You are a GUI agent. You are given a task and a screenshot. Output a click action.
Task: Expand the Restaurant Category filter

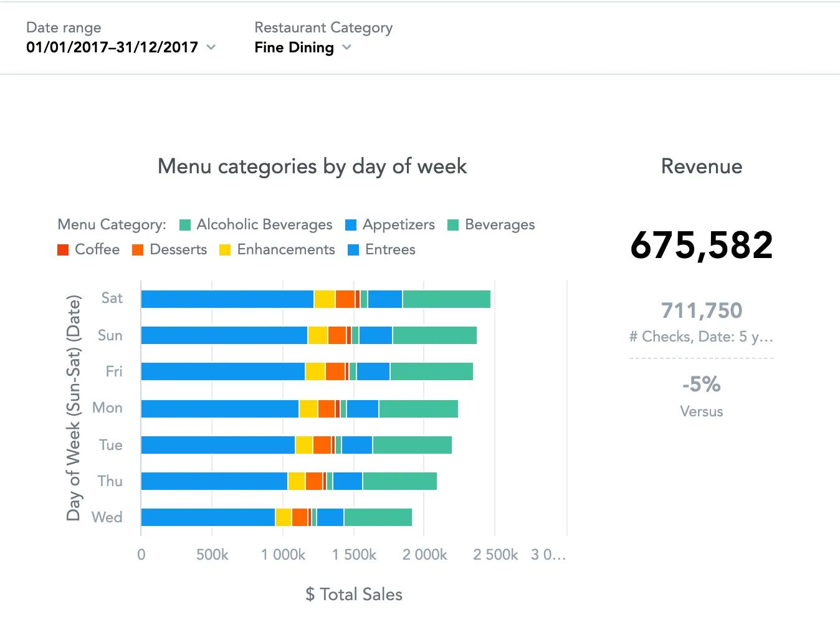[x=303, y=47]
